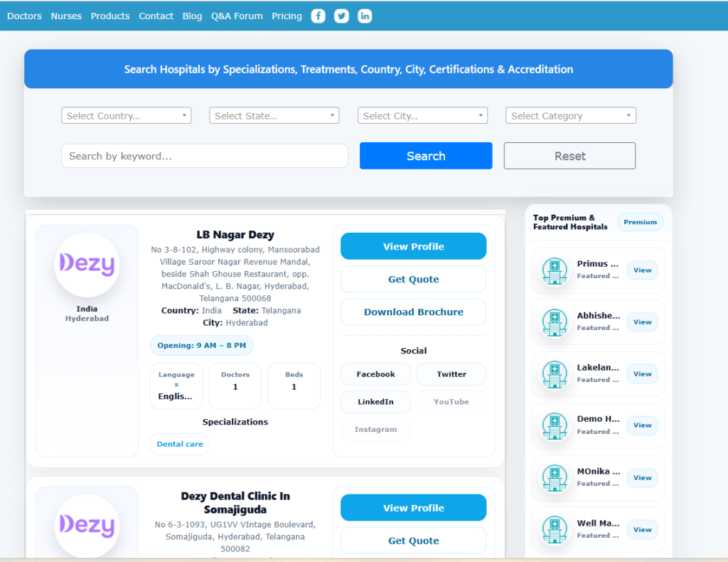
Task: Click the Demo hospital icon
Action: 555,425
